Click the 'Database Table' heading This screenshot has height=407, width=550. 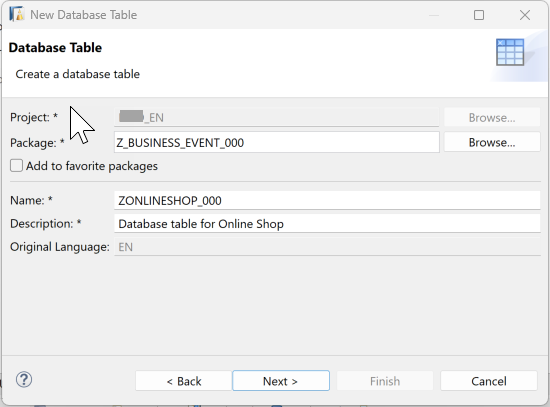tap(55, 48)
